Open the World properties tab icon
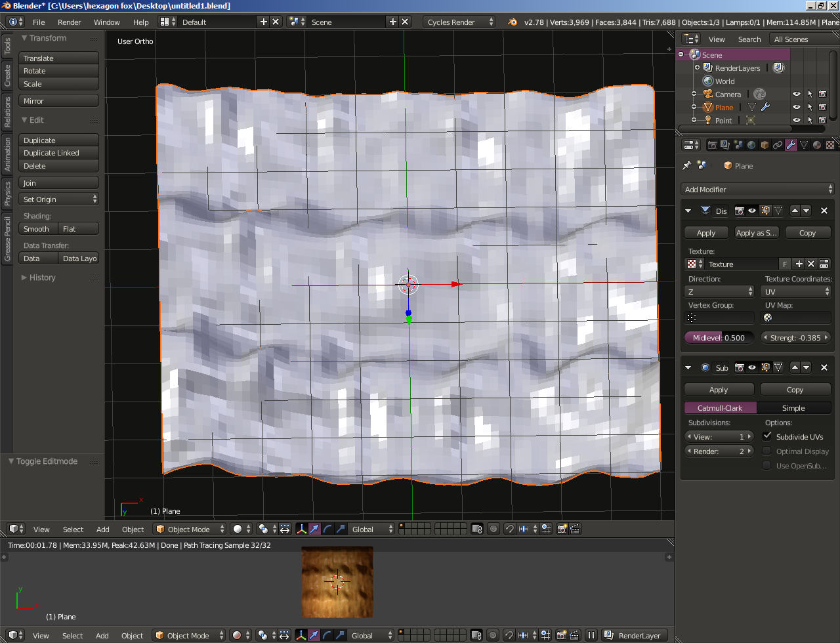This screenshot has width=840, height=643. pos(751,145)
